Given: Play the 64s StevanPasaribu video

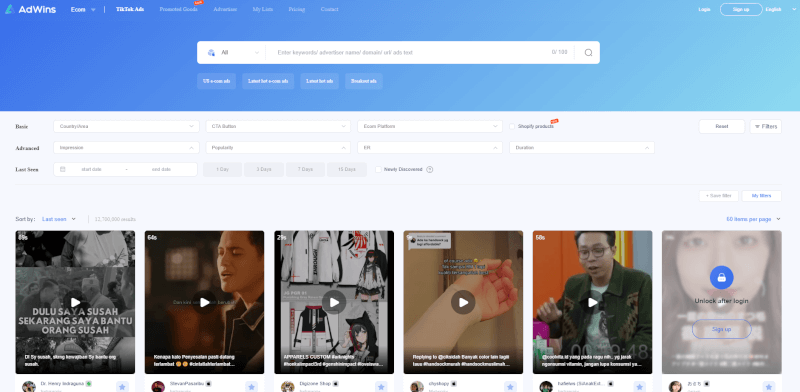Looking at the screenshot, I should [x=205, y=302].
